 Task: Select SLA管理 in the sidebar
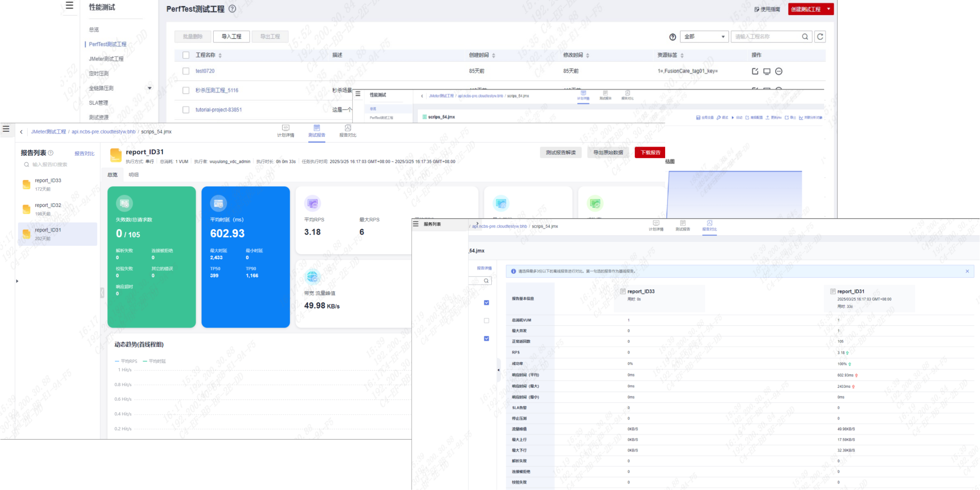99,103
